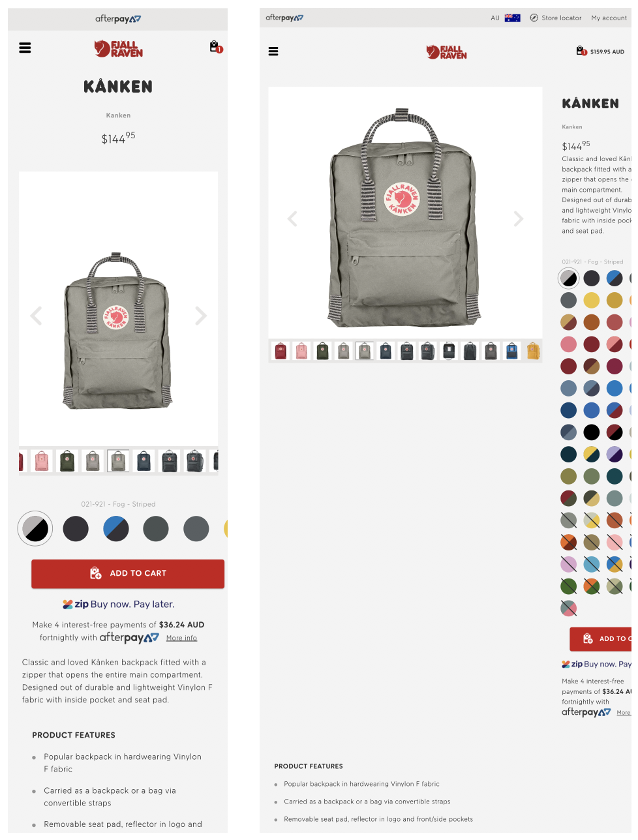This screenshot has height=840, width=638.
Task: Click Fjällräven logo in mobile header
Action: click(x=118, y=49)
